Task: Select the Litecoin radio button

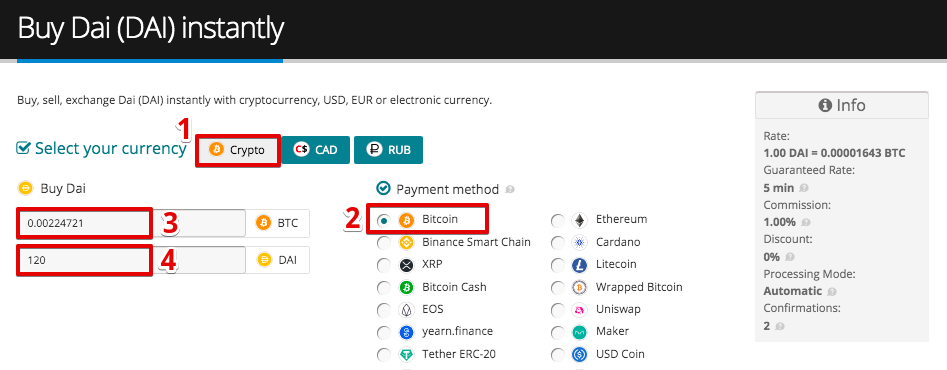Action: pos(558,266)
